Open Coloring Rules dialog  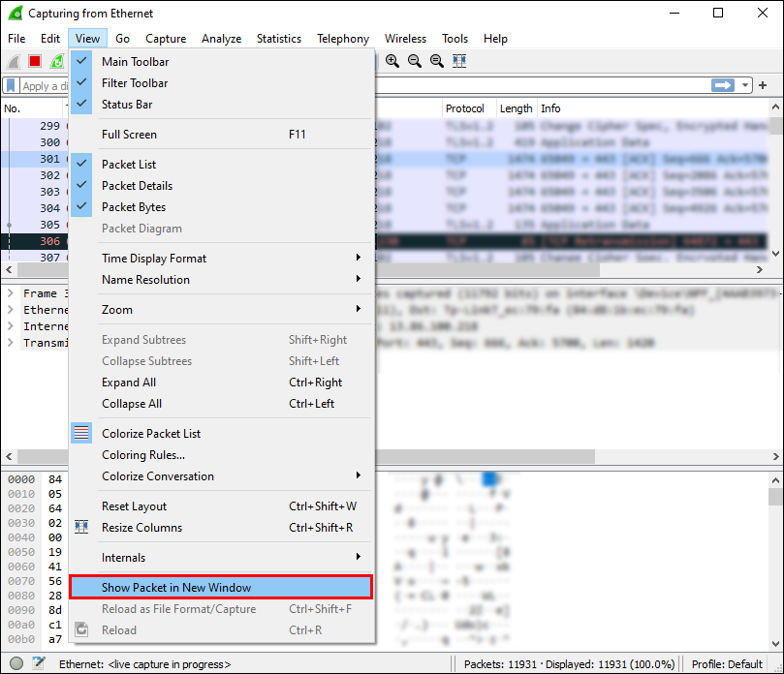click(x=220, y=455)
